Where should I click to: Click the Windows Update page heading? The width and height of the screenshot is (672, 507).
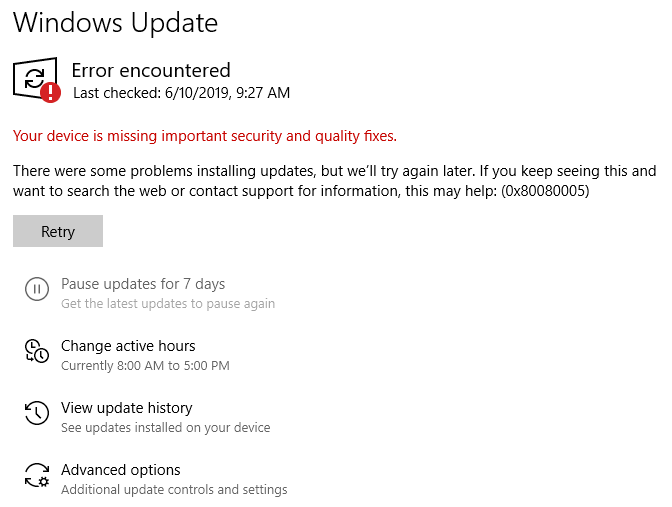tap(115, 22)
